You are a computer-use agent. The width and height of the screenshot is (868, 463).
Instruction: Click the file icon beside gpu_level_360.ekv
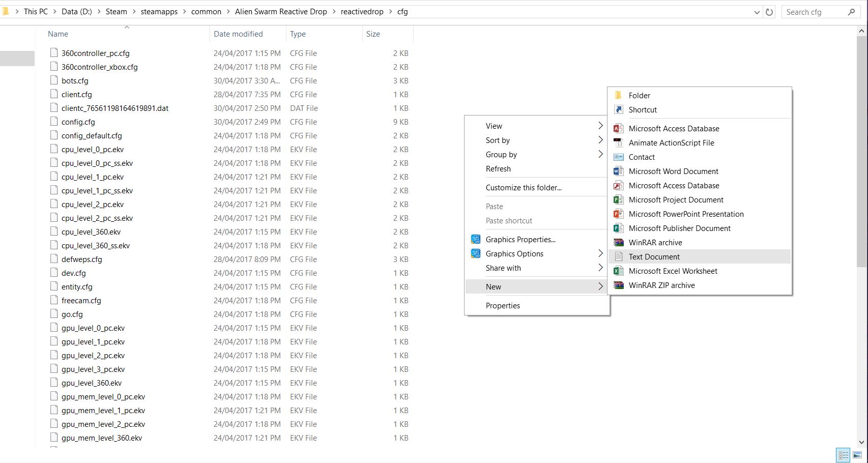coord(54,383)
